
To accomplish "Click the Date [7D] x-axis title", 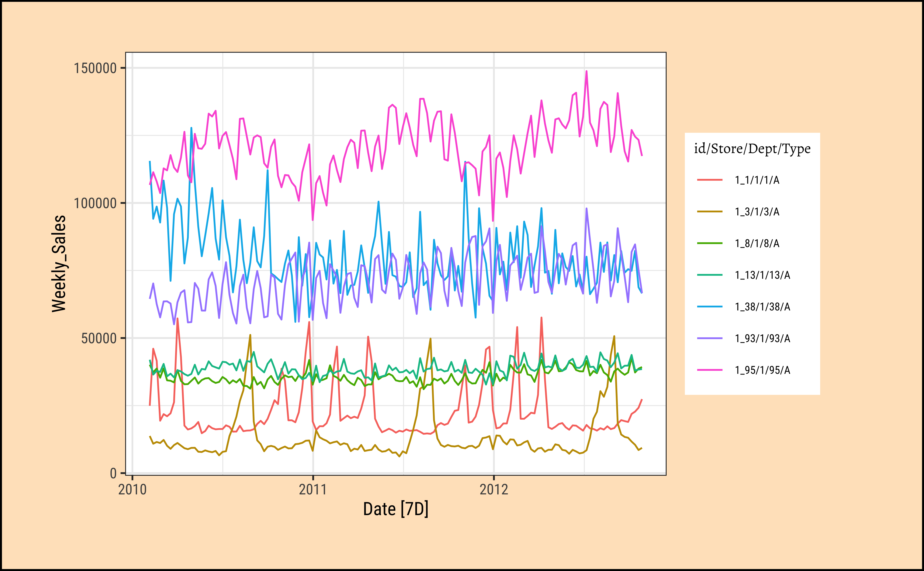I will pyautogui.click(x=395, y=509).
